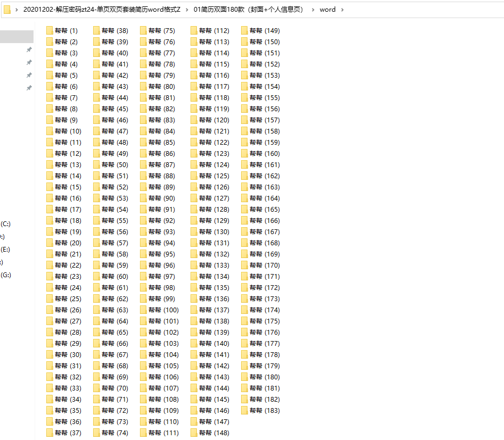Click the file name 帮帮 (56)

115,232
